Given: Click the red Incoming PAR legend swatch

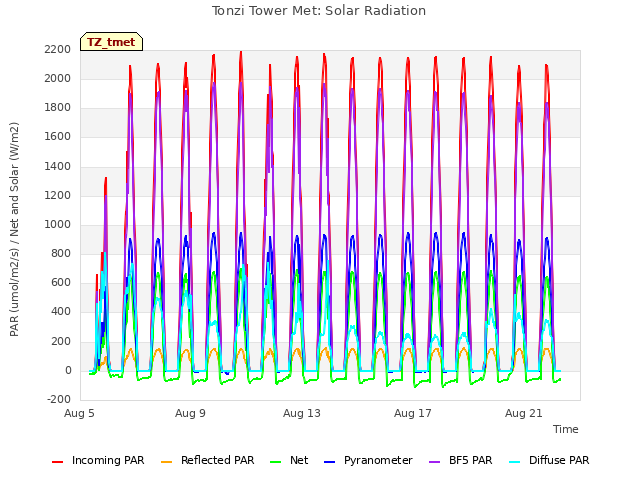Looking at the screenshot, I should click(58, 462).
